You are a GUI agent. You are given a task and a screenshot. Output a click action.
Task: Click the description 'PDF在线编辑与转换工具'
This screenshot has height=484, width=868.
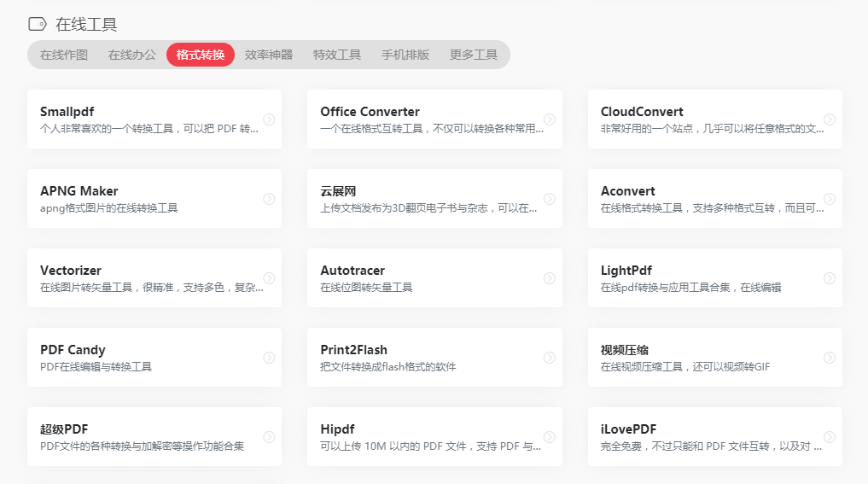[96, 366]
